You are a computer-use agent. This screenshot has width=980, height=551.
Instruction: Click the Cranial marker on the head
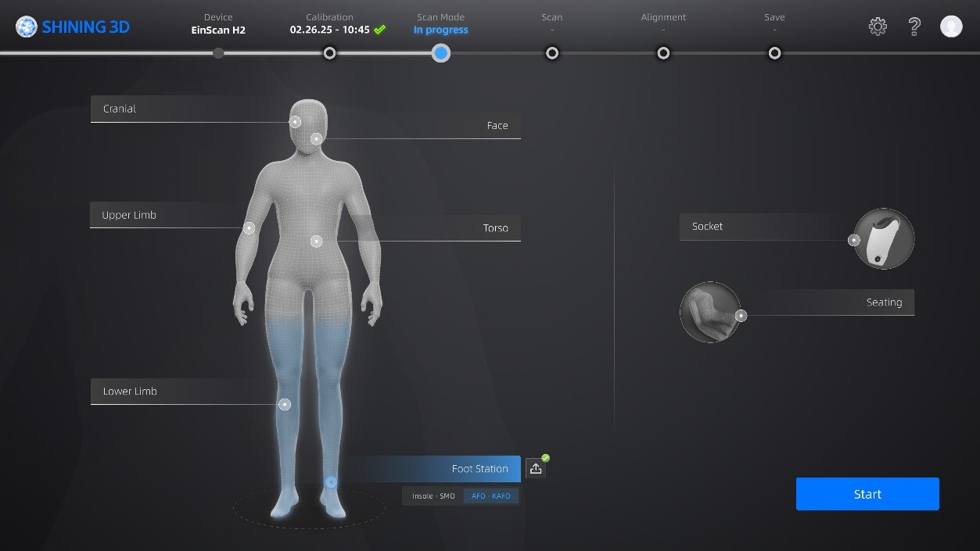(x=295, y=122)
